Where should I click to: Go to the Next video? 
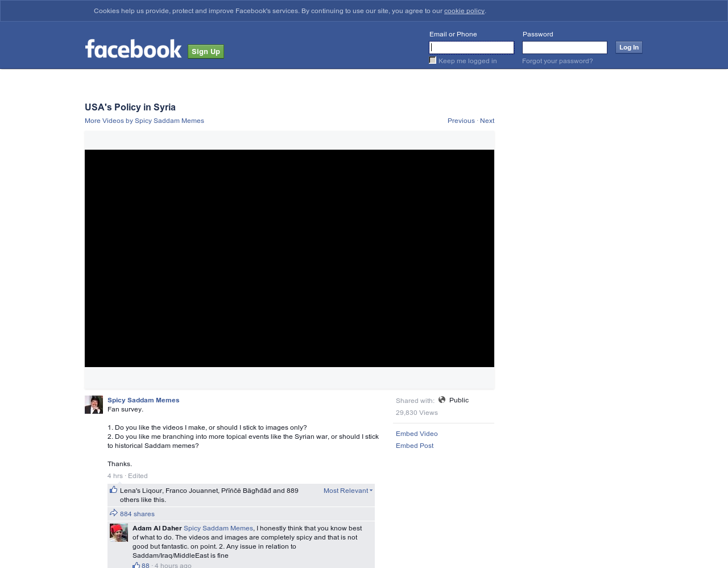click(x=487, y=121)
